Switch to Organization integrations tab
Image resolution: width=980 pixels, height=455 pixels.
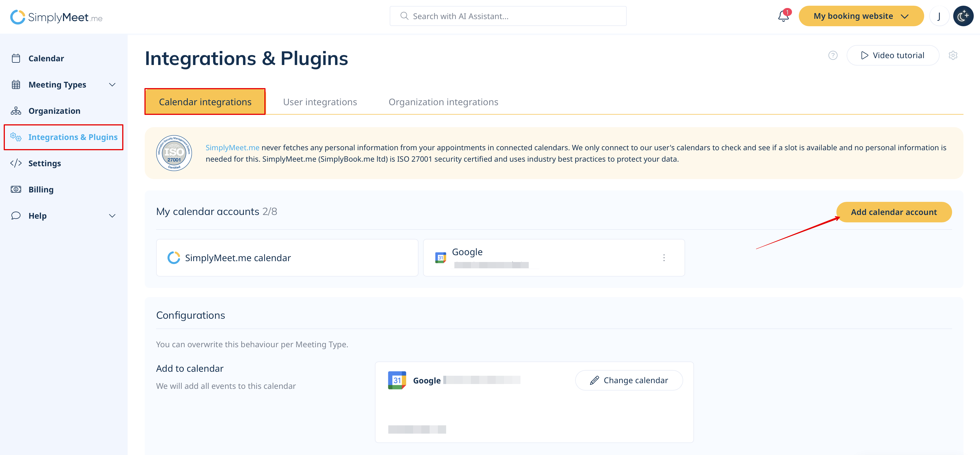tap(443, 102)
